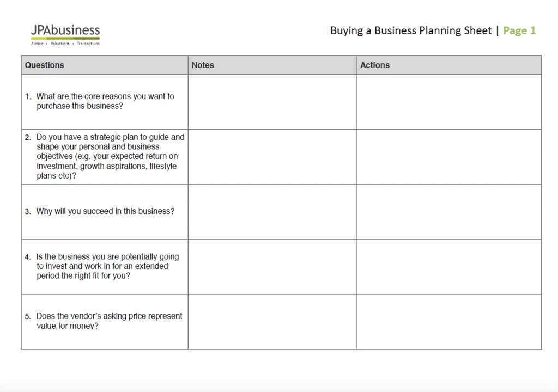The image size is (558, 392).
Task: Click the Notes cell for right fit question
Action: point(272,267)
